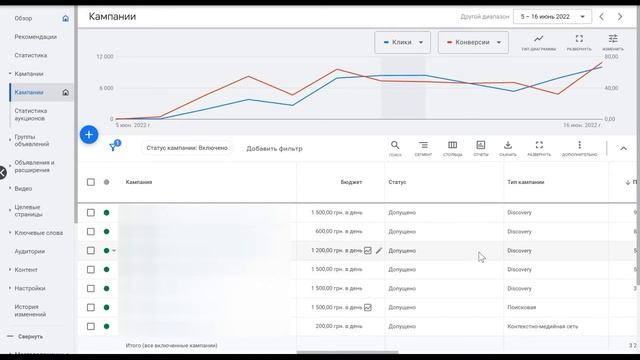
Task: Click the green status dot on 600,00 row
Action: coord(107,232)
